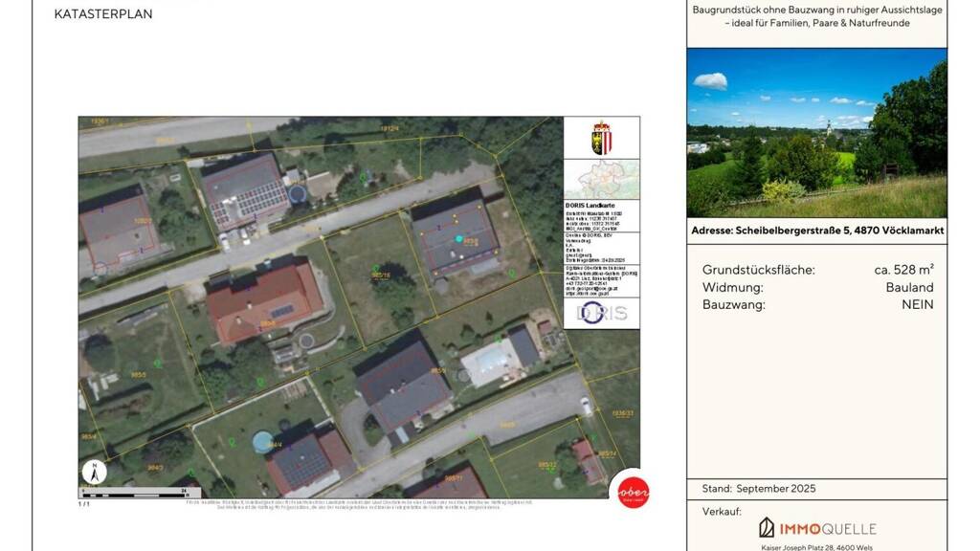Click the Scheibelbergerstraße 5 address line

coord(816,231)
